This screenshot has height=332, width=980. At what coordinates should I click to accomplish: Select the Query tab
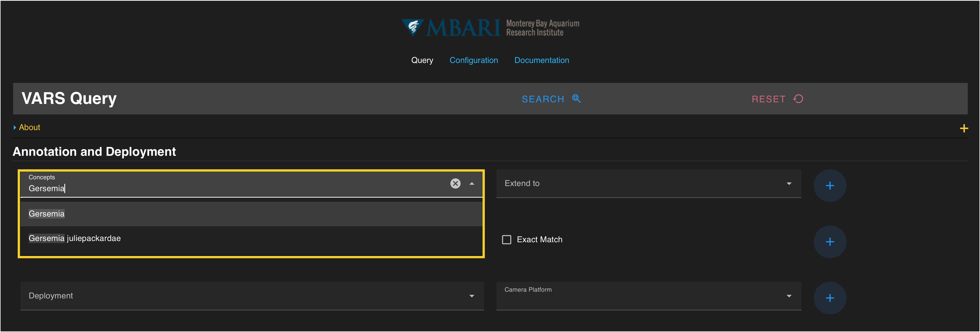(422, 60)
